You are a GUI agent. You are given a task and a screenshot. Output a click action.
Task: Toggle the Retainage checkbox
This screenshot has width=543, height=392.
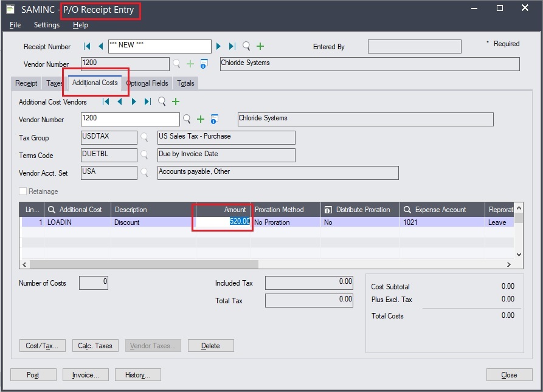click(22, 191)
